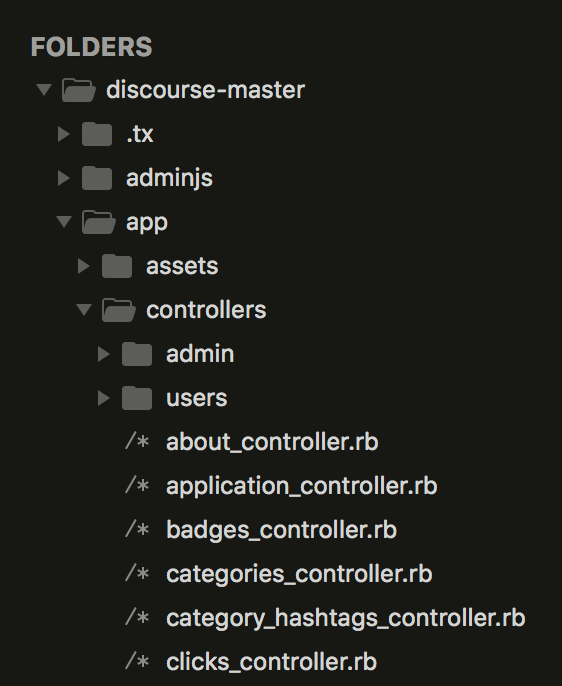
Task: Open application_controller.rb file
Action: (x=302, y=486)
